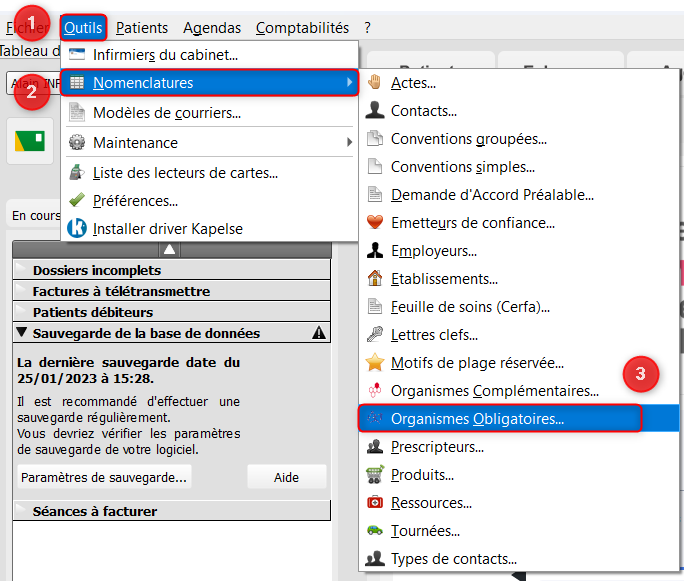Click the house icon for Etablissements
Image resolution: width=684 pixels, height=581 pixels.
coord(375,279)
